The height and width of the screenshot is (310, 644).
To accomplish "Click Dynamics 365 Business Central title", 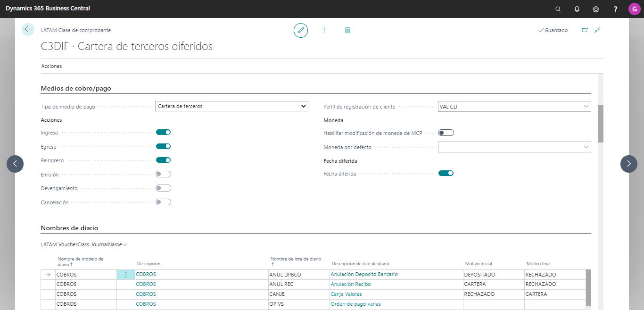I will pos(48,8).
